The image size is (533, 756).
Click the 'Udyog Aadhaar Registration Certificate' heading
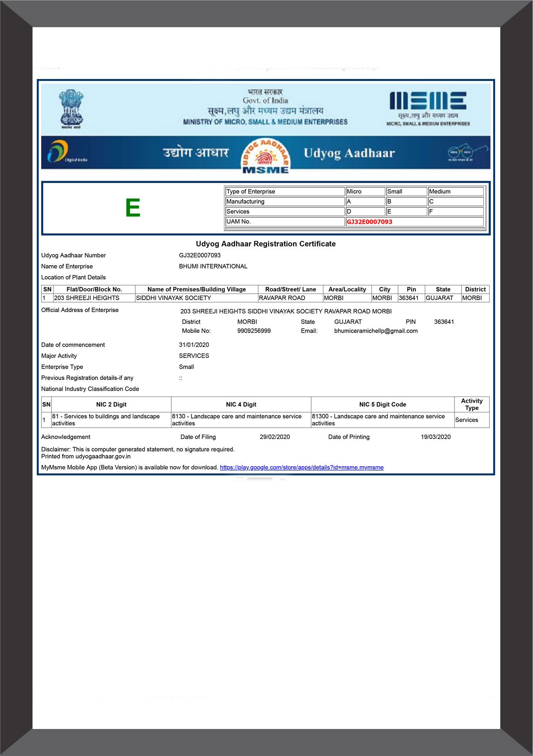tap(266, 244)
